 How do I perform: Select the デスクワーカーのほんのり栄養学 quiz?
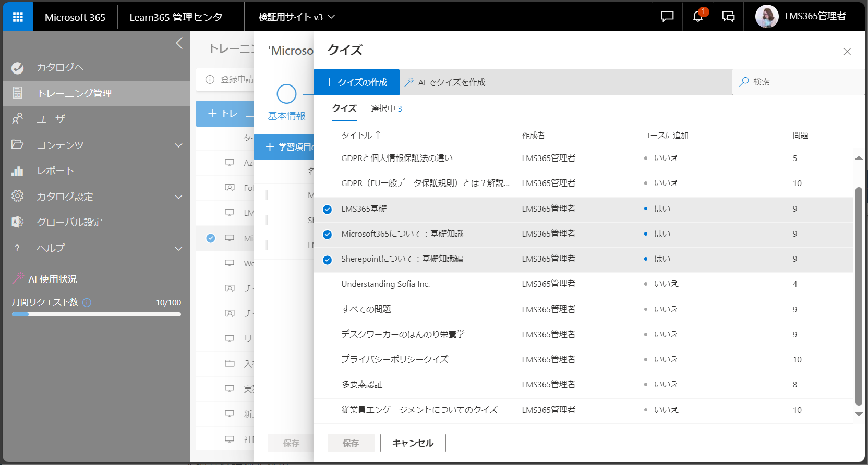(583, 335)
